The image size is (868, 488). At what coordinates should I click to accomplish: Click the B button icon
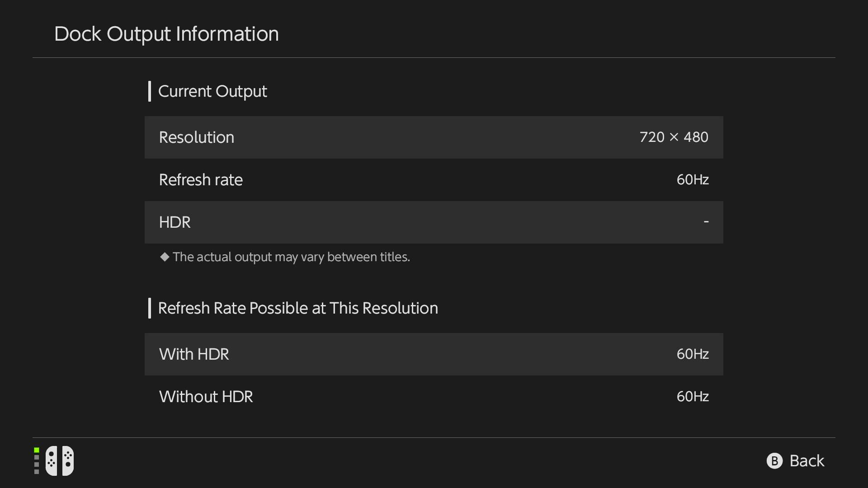[774, 461]
